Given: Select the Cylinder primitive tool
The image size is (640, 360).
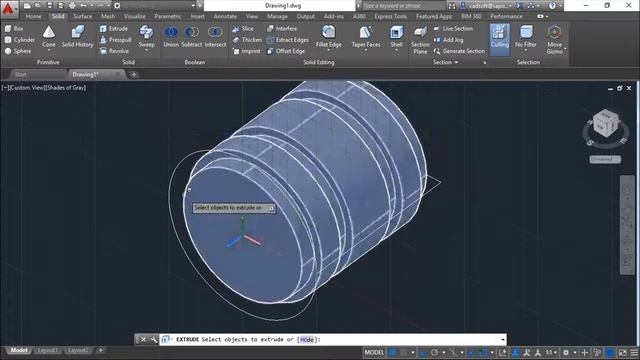Looking at the screenshot, I should (20, 40).
